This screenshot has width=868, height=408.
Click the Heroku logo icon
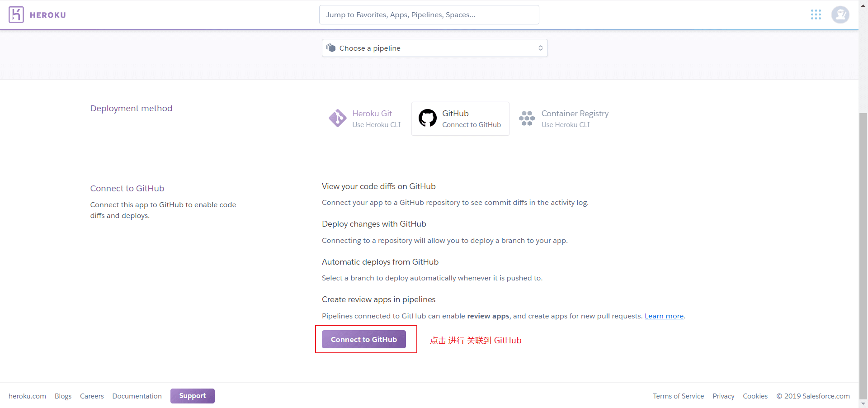[16, 15]
